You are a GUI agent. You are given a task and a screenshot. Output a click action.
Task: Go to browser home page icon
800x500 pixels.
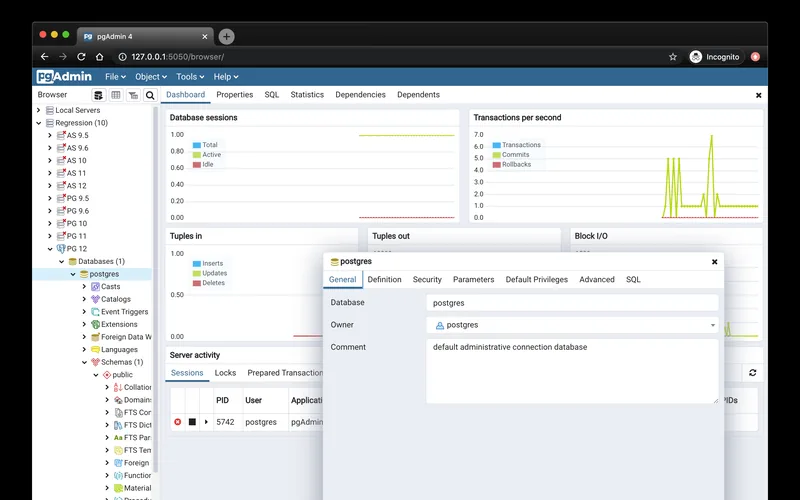click(99, 57)
